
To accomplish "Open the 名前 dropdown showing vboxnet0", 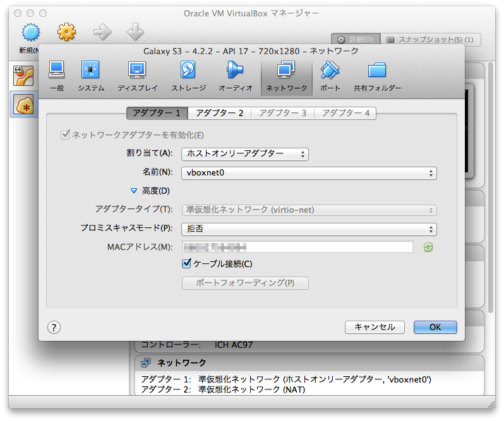I will pos(309,173).
